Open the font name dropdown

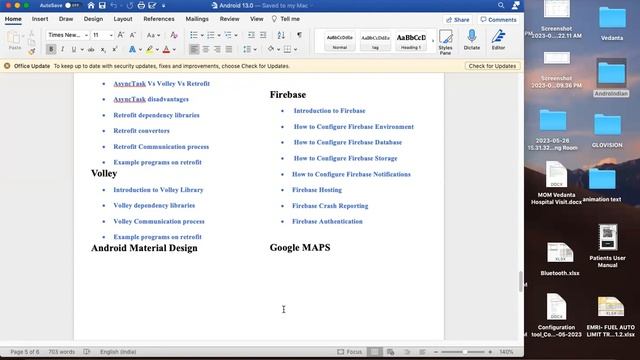click(86, 36)
